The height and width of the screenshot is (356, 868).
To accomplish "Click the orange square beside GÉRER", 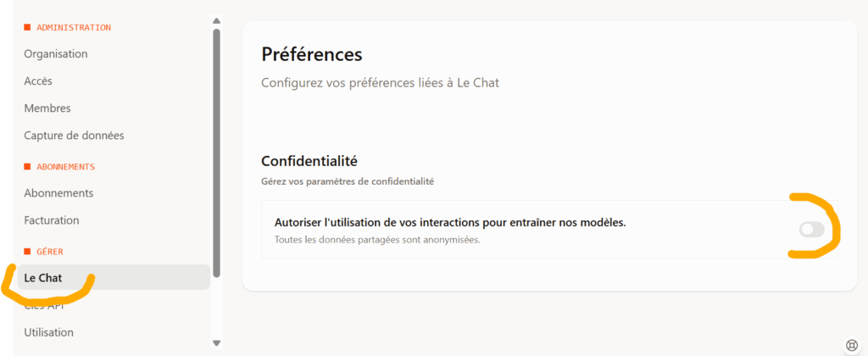I will [27, 251].
